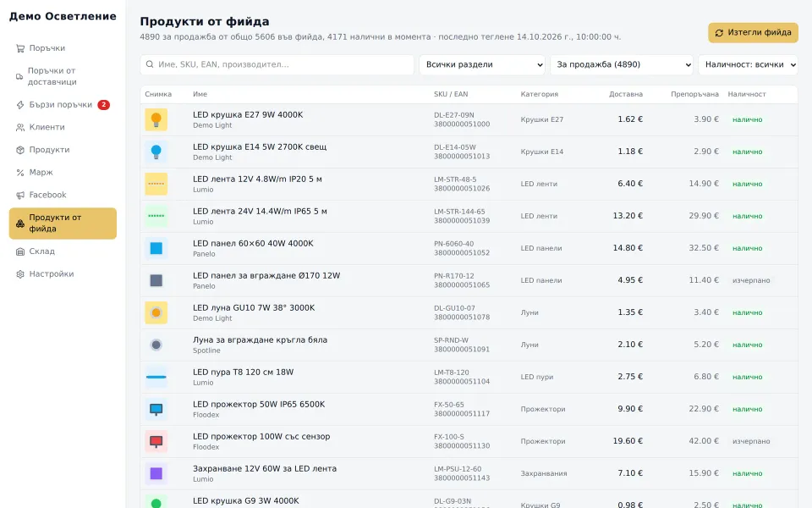Click the Име column header
The width and height of the screenshot is (812, 508).
tap(200, 94)
